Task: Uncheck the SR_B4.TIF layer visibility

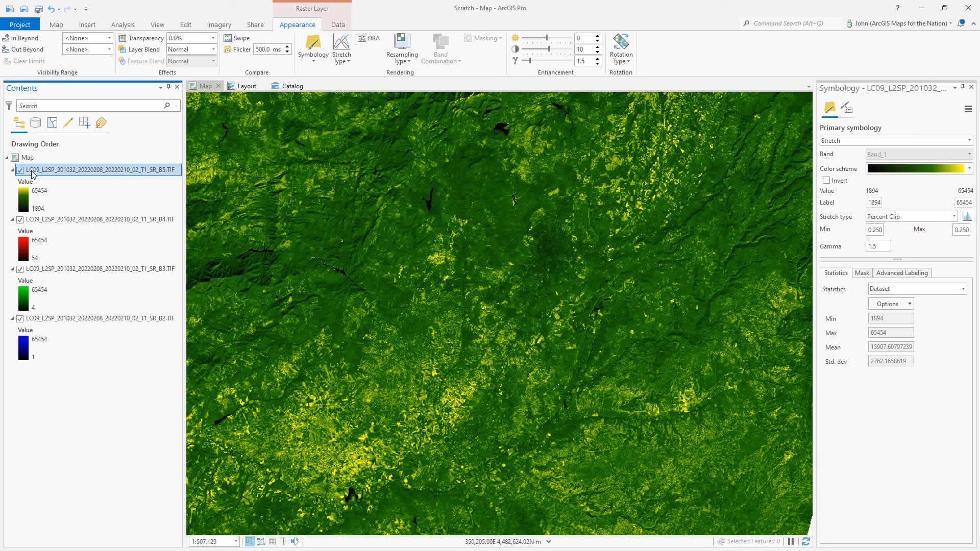Action: [20, 220]
